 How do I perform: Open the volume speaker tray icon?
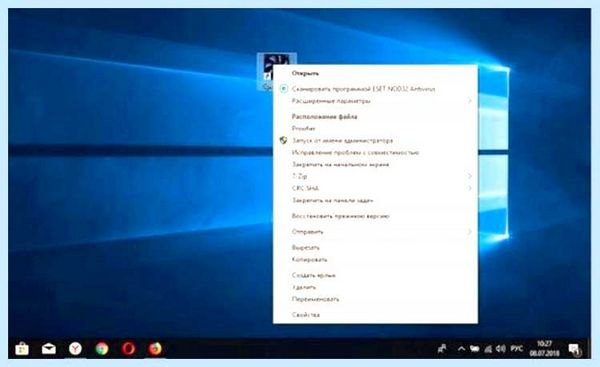[501, 349]
